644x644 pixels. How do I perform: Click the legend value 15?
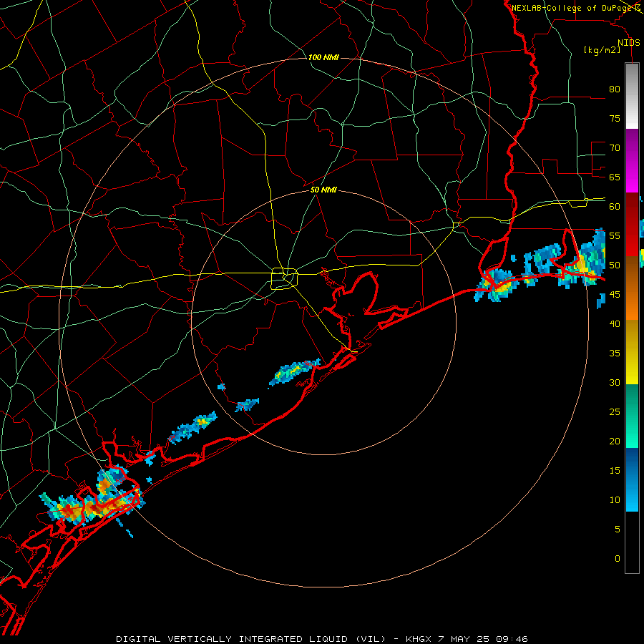pyautogui.click(x=615, y=470)
